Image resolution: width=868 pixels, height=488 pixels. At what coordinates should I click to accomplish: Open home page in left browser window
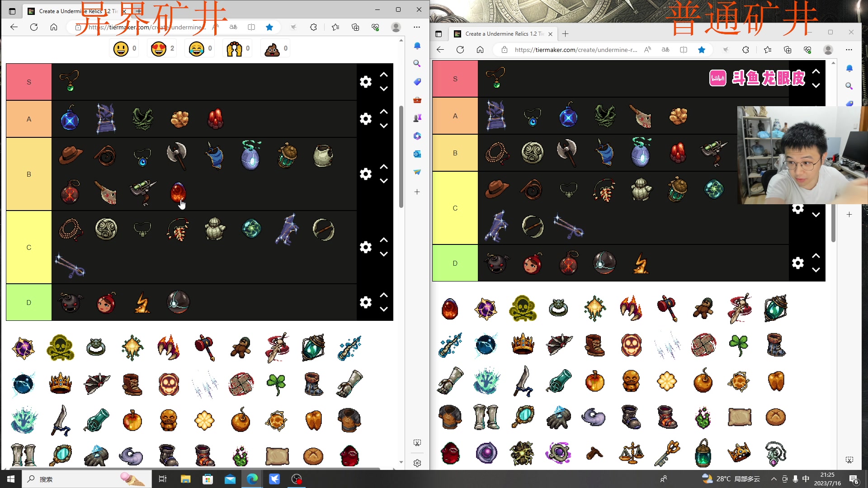coord(54,27)
